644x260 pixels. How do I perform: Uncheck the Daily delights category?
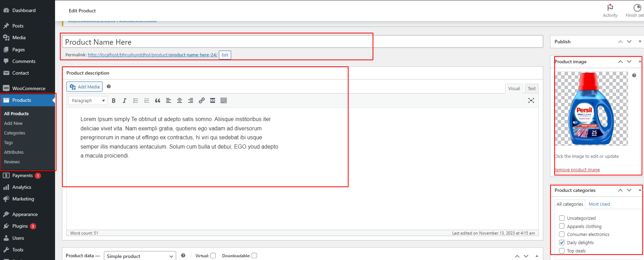pos(562,242)
